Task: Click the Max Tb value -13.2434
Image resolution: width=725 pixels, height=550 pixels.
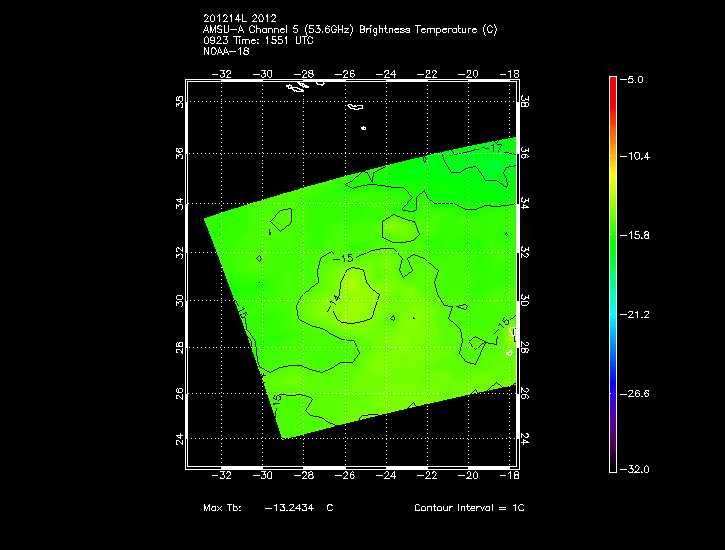Action: (x=288, y=508)
